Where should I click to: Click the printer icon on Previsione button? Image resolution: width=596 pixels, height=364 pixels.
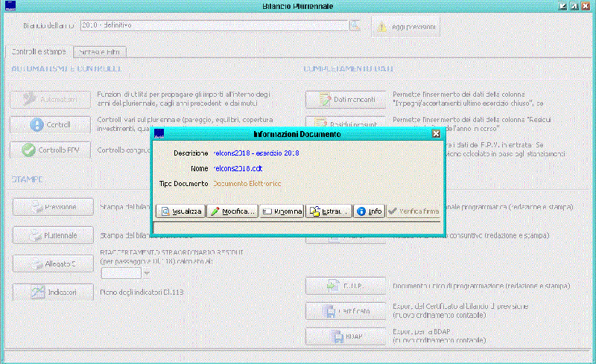point(37,207)
